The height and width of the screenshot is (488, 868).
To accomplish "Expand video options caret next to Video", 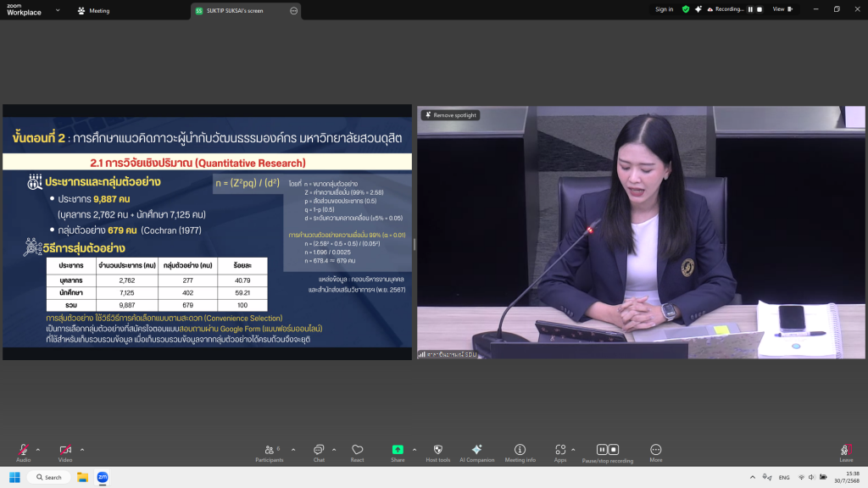I will (82, 449).
